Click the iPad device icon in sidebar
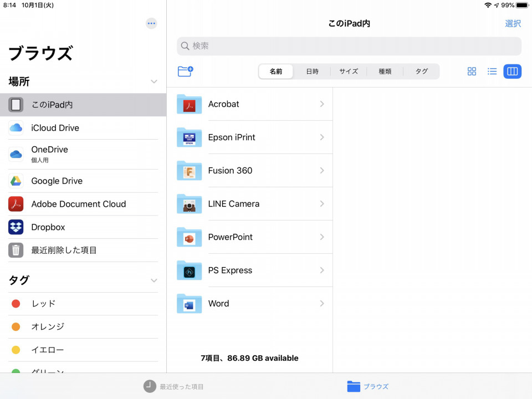Viewport: 532px width, 399px height. tap(16, 105)
